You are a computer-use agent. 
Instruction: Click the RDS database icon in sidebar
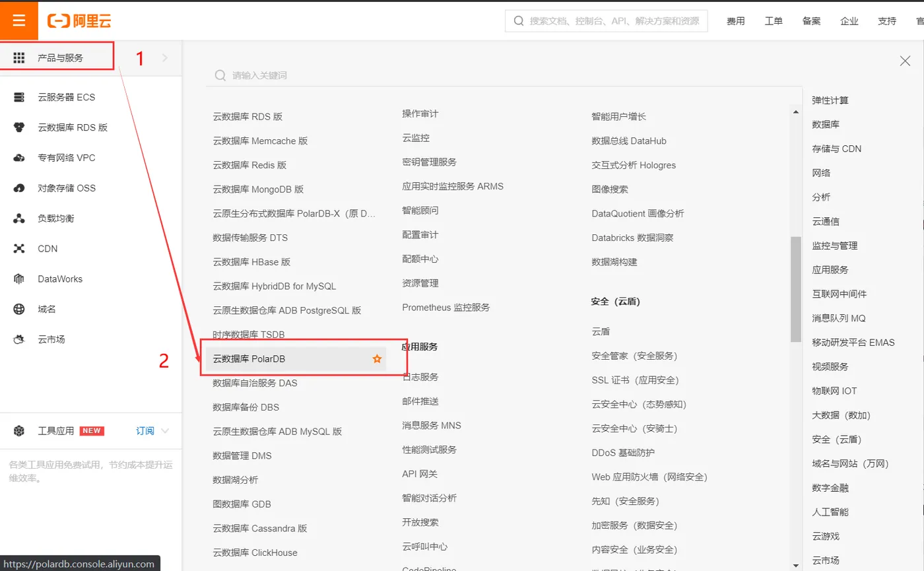click(19, 128)
